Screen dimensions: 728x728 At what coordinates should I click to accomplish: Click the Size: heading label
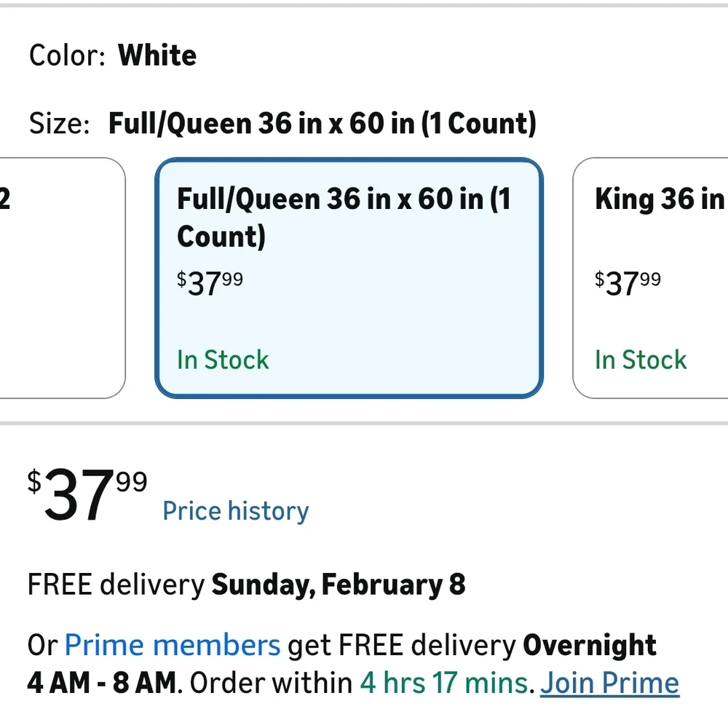tap(60, 124)
